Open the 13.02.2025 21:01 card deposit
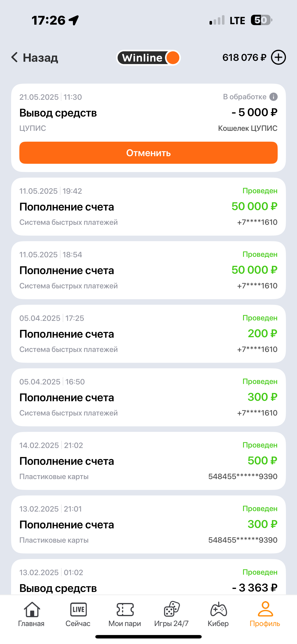The width and height of the screenshot is (297, 644). [148, 524]
